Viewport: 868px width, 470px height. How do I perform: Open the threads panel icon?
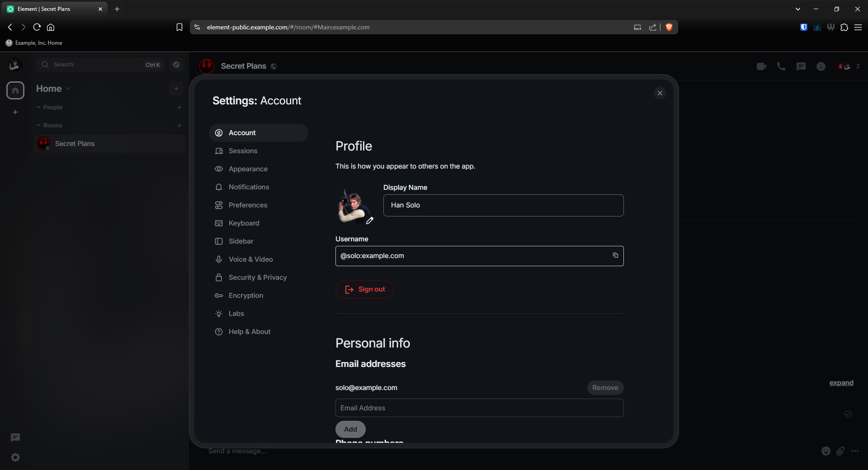pyautogui.click(x=801, y=66)
